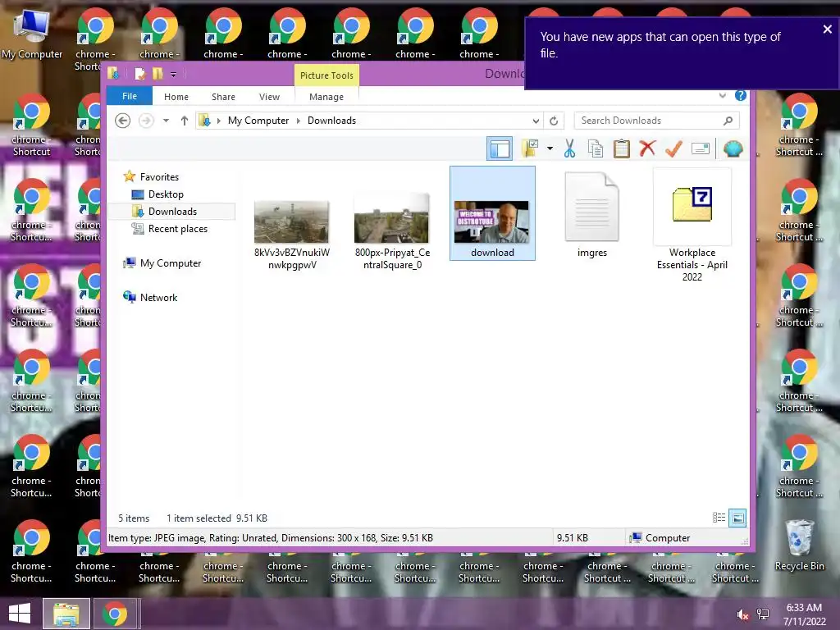The height and width of the screenshot is (630, 840).
Task: Expand arrow after My Computer breadcrumb
Action: click(299, 121)
